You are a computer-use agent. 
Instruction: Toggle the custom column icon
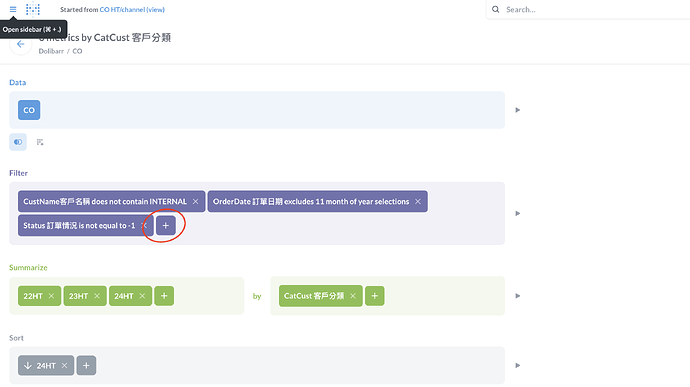40,142
